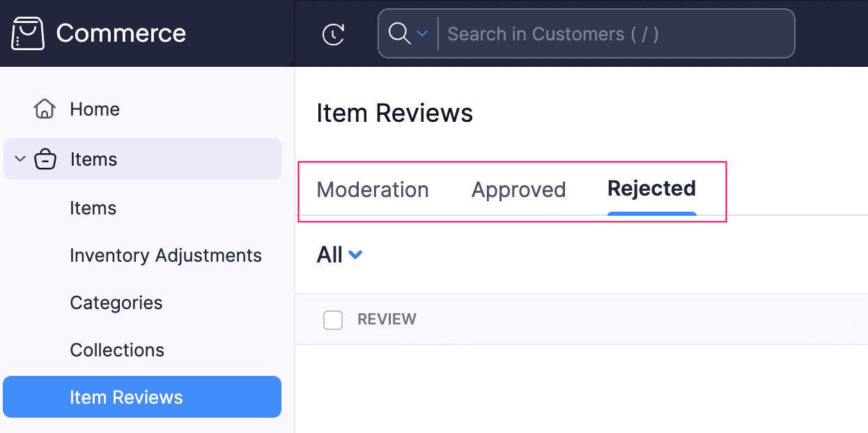Open Inventory Adjustments from sidebar
This screenshot has height=433, width=868.
pos(166,255)
